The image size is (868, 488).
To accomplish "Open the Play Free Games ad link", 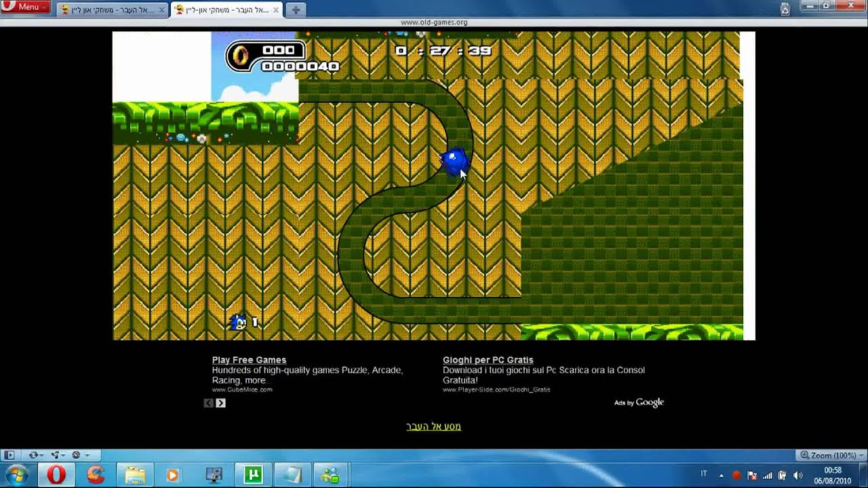I will (x=249, y=360).
